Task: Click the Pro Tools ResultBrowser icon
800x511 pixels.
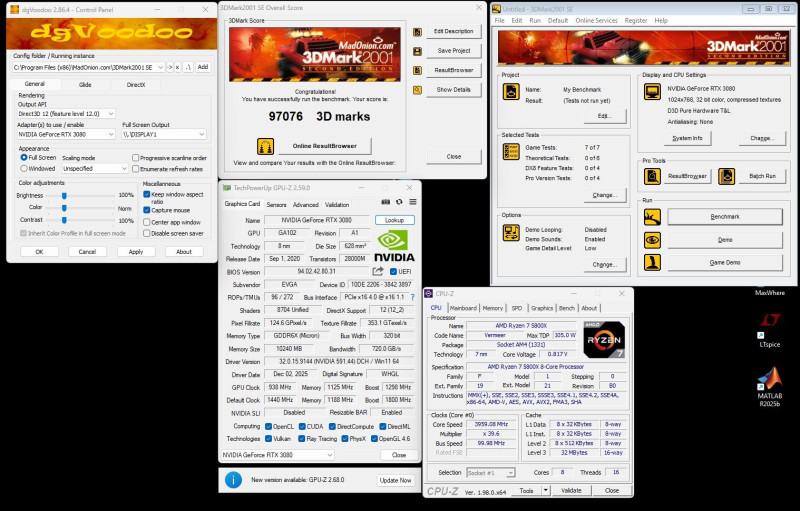Action: tap(652, 176)
